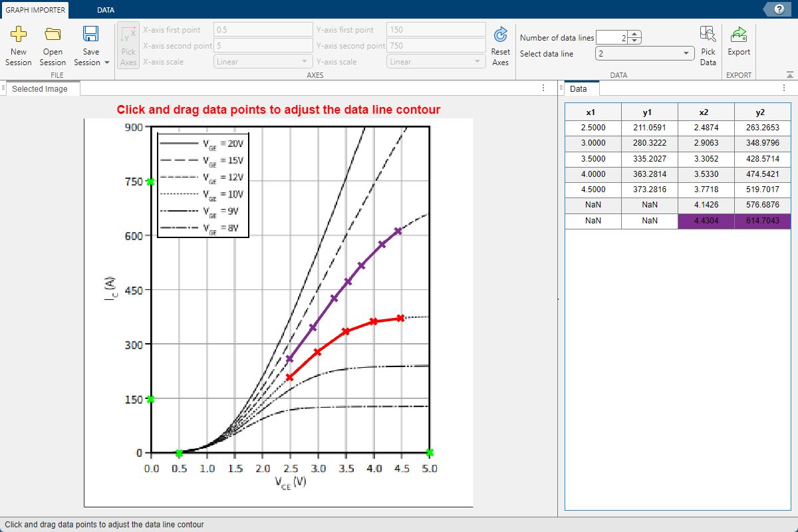Viewport: 798px width, 532px height.
Task: Select the Selected Image document tab
Action: (x=40, y=89)
